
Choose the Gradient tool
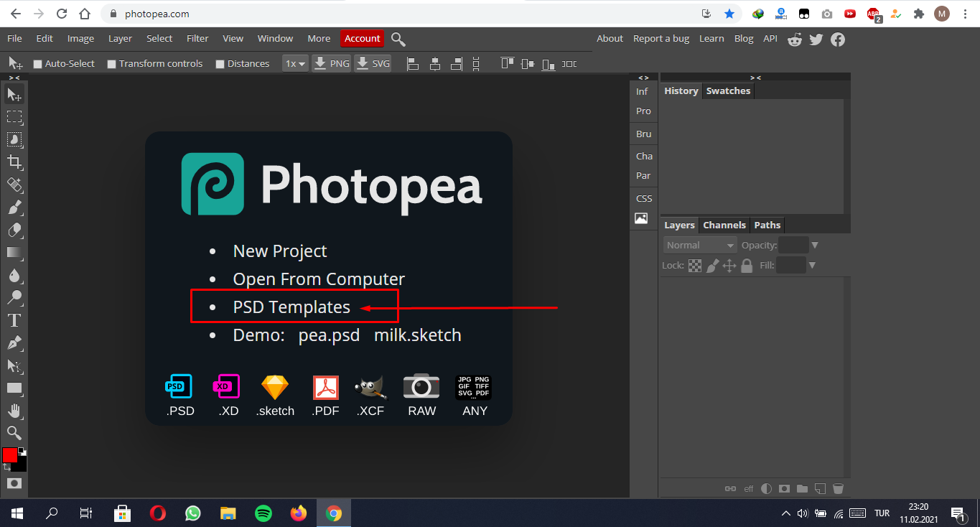click(x=14, y=253)
